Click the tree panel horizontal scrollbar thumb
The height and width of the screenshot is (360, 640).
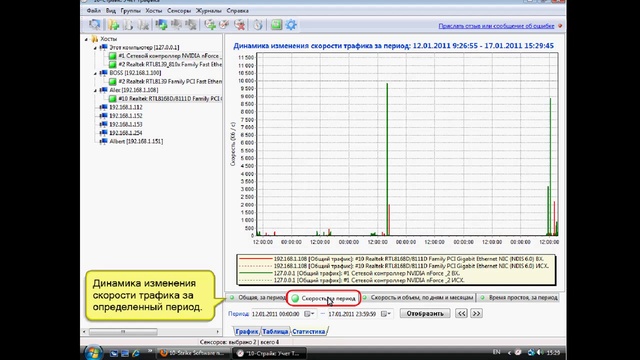[123, 332]
